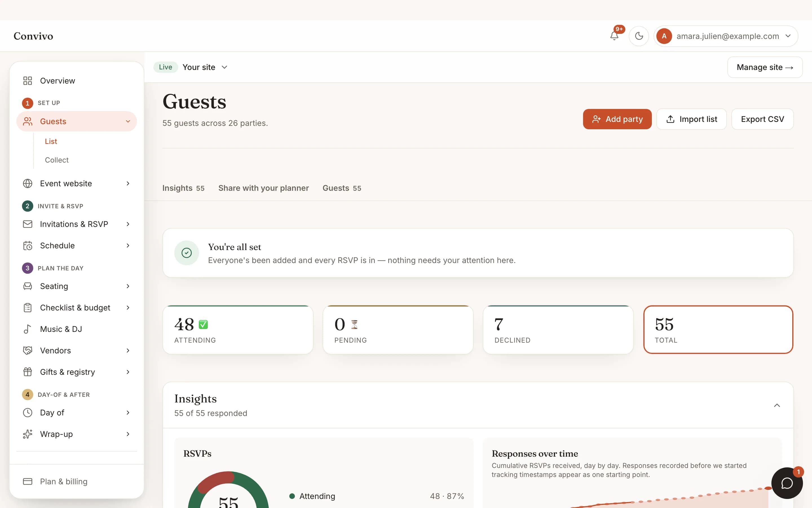Filter by the 48 Attending card
Screen dimensions: 812x508
pos(238,330)
